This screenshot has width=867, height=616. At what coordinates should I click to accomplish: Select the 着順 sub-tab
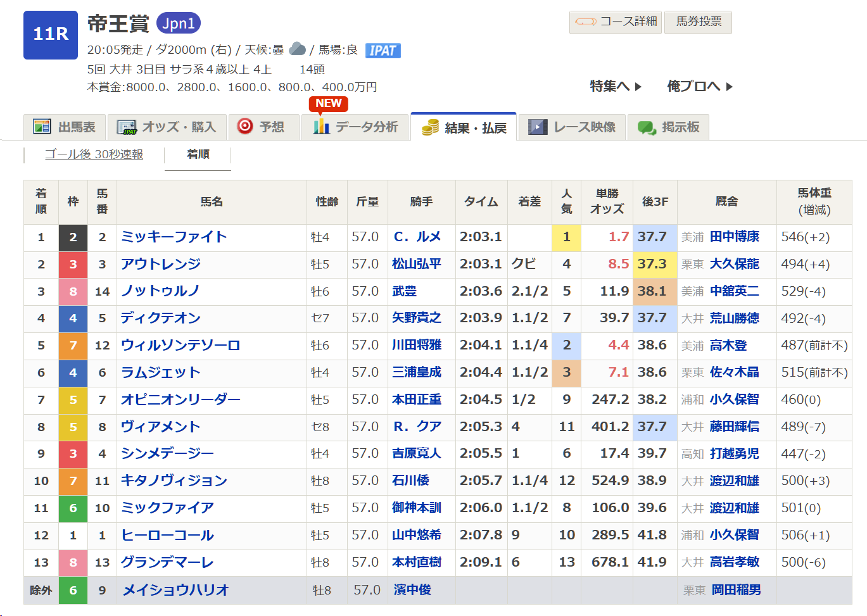click(198, 154)
